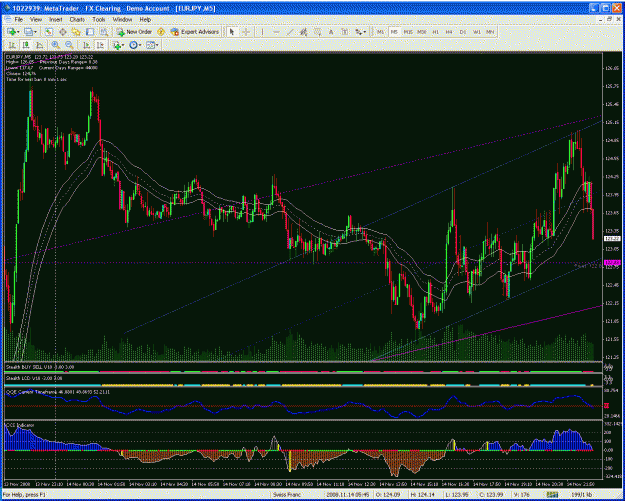The image size is (625, 501).
Task: Click the Zoom In magnifier icon
Action: pos(55,45)
